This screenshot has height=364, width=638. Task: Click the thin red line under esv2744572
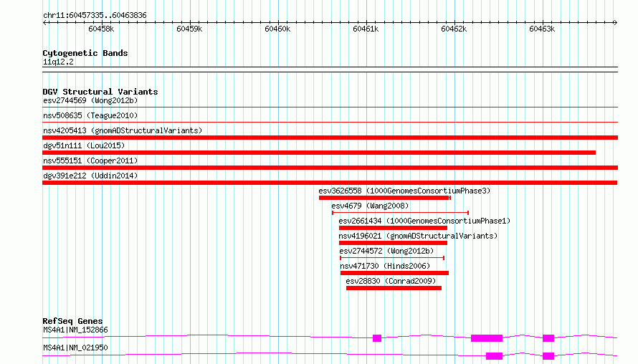coord(392,258)
